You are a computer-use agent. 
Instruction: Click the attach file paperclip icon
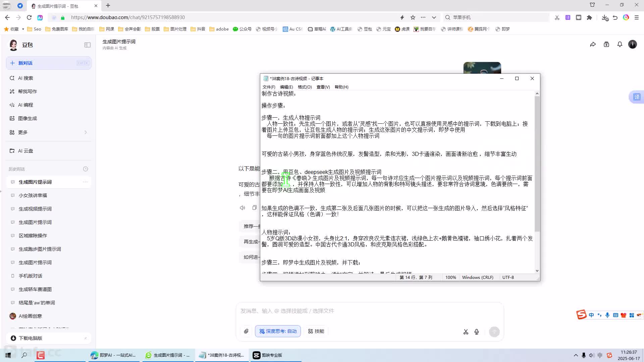point(246,331)
